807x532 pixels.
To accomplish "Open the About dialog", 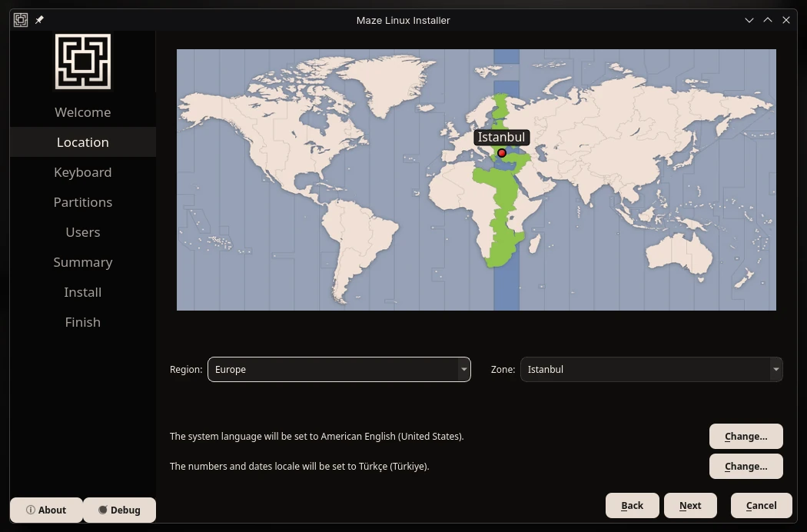I will coord(46,510).
